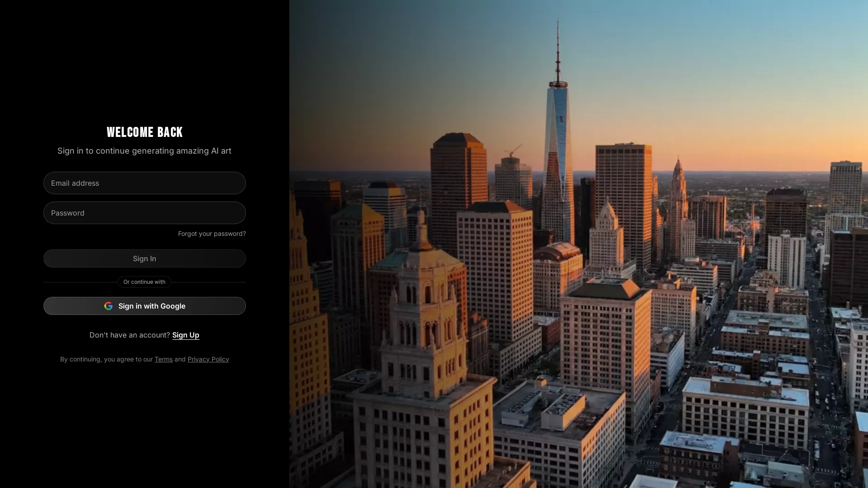Click the Or continue with divider label

click(x=144, y=282)
